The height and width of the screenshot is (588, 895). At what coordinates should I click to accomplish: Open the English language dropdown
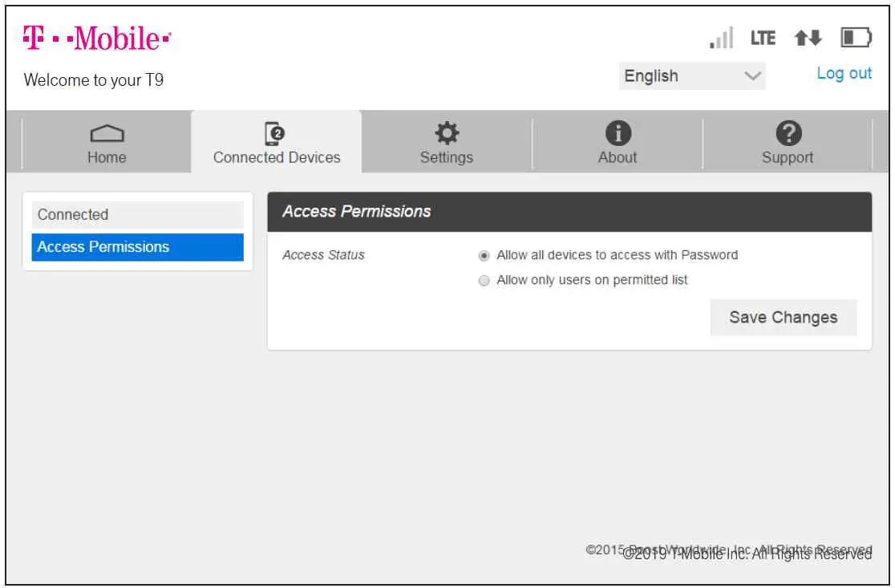[692, 76]
